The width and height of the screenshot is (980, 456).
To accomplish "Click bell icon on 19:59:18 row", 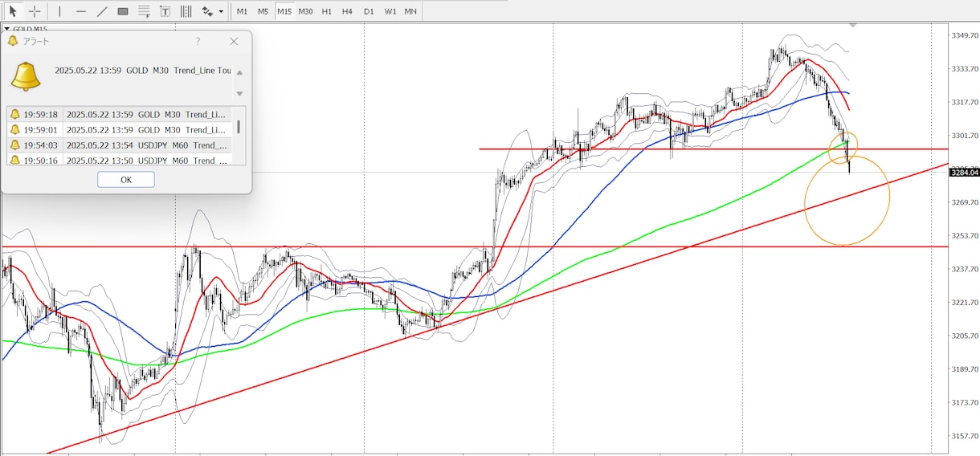I will [x=14, y=114].
